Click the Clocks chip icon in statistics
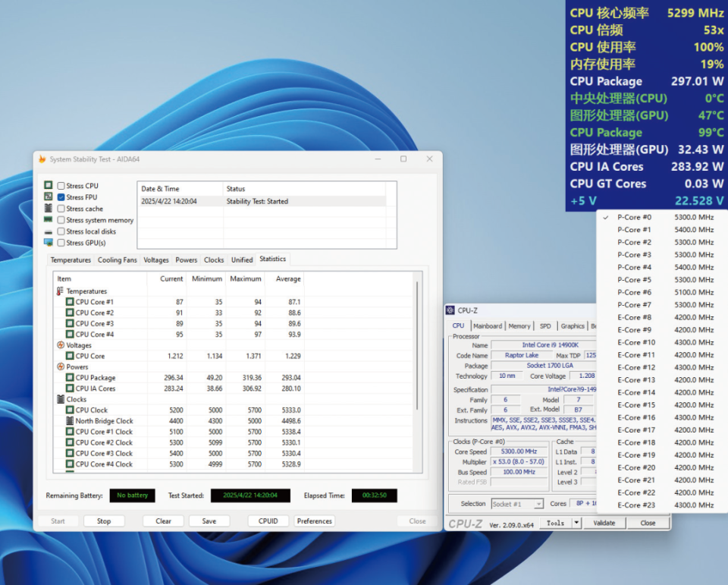 61,399
